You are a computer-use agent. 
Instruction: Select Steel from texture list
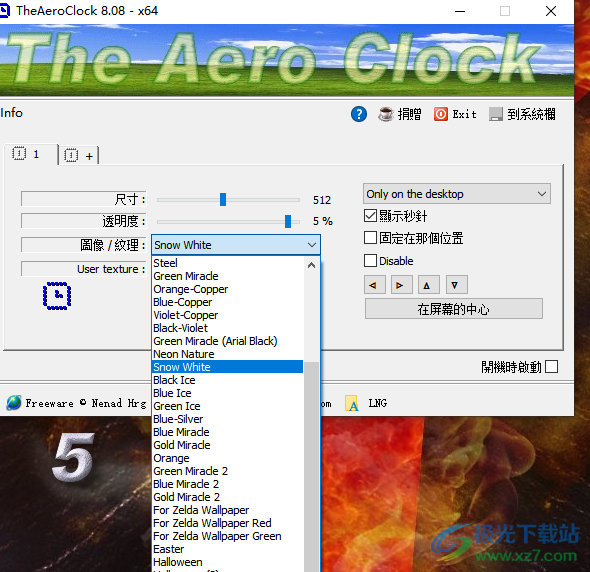click(x=228, y=263)
